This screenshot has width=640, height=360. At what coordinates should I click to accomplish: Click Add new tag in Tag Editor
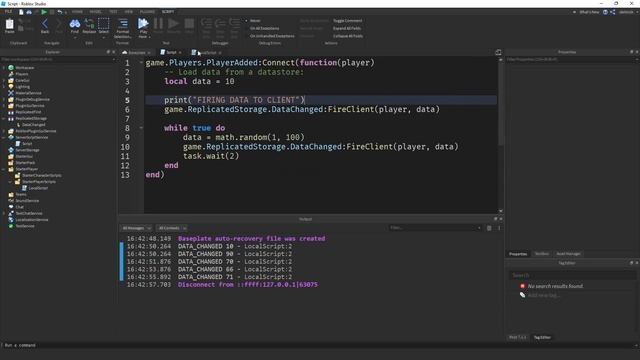point(543,295)
